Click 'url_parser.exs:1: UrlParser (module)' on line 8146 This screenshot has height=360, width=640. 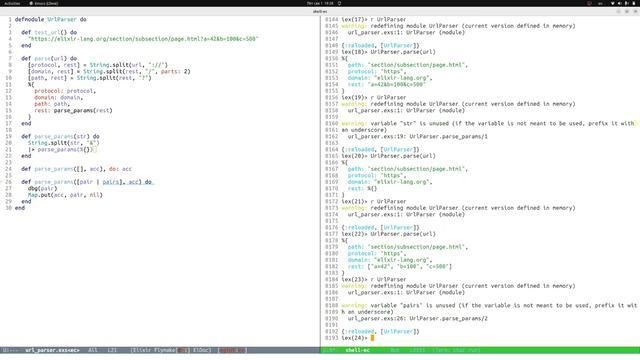[406, 32]
